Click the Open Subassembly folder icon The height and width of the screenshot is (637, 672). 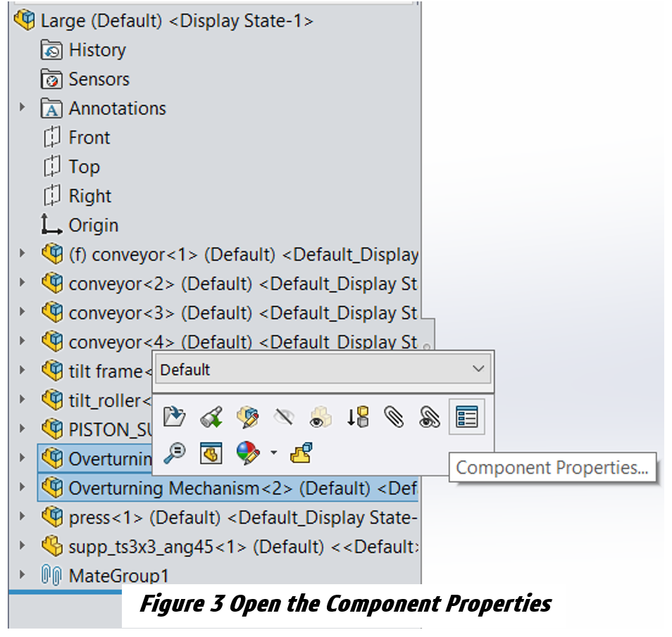[173, 417]
